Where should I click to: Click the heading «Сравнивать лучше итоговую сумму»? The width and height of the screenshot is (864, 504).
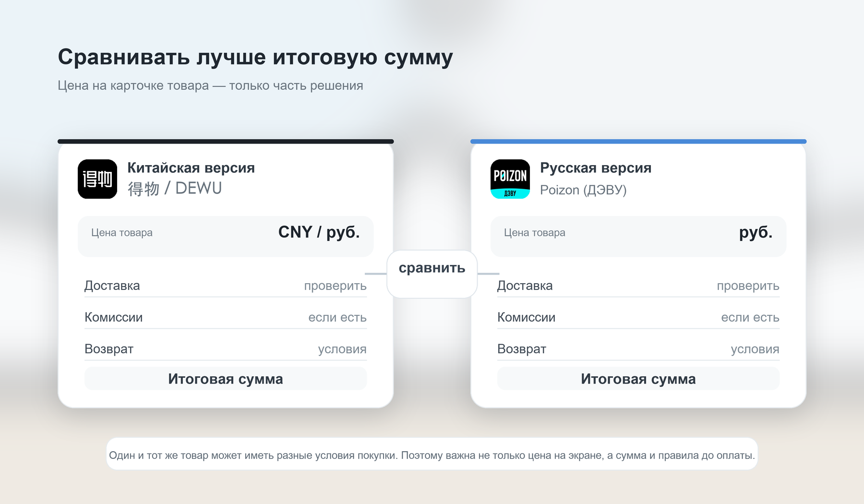(x=255, y=57)
